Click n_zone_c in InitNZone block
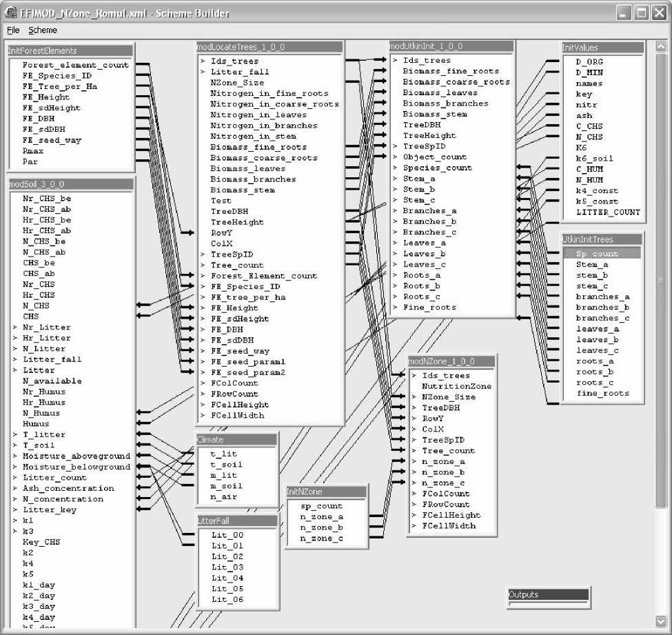Viewport: 672px width, 635px height. [321, 538]
